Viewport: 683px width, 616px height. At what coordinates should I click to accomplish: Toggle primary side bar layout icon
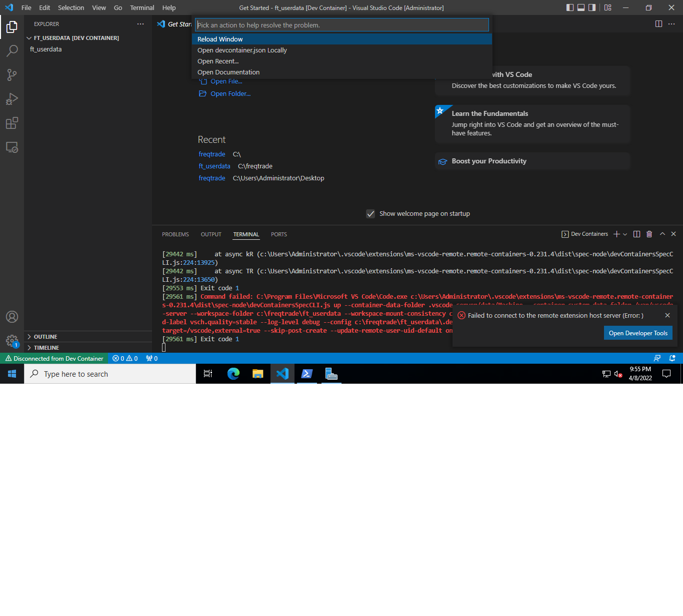tap(570, 7)
